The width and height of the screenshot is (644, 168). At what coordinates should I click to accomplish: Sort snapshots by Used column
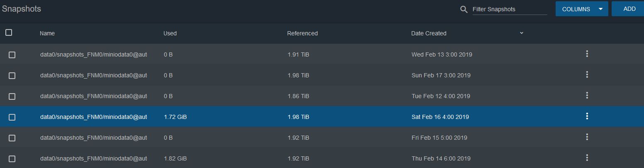click(x=170, y=33)
